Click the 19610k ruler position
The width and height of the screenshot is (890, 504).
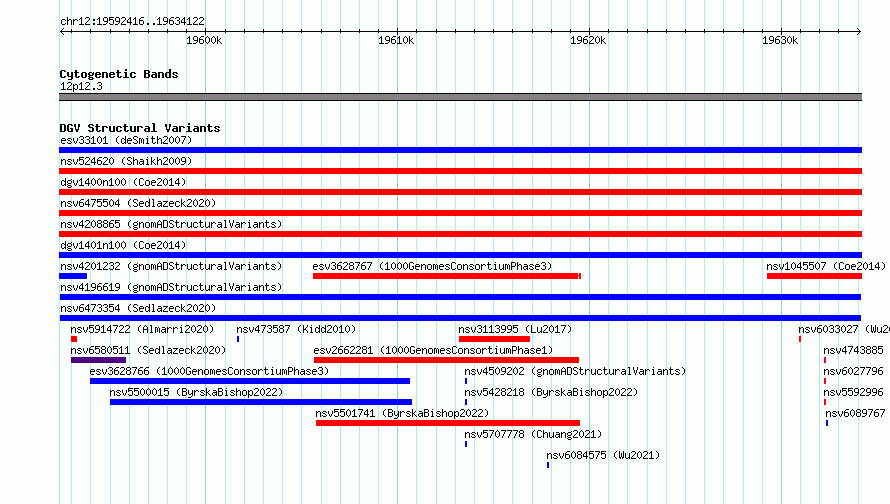[396, 40]
